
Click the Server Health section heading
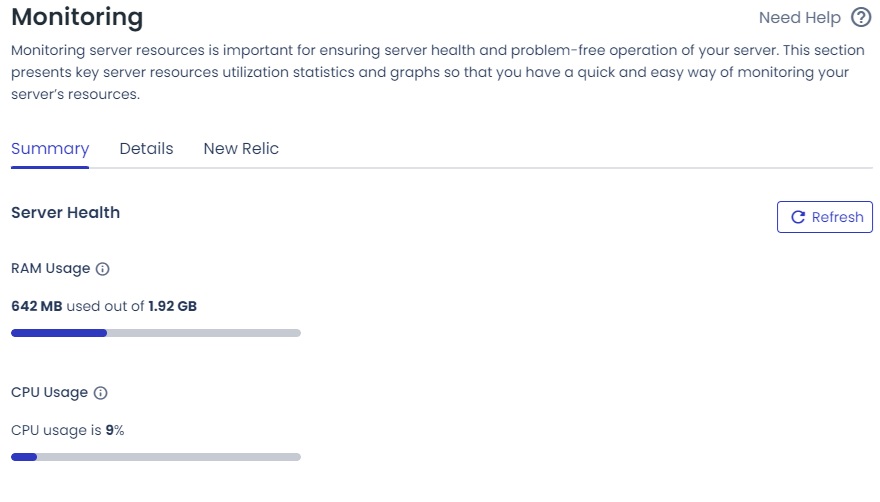tap(65, 212)
